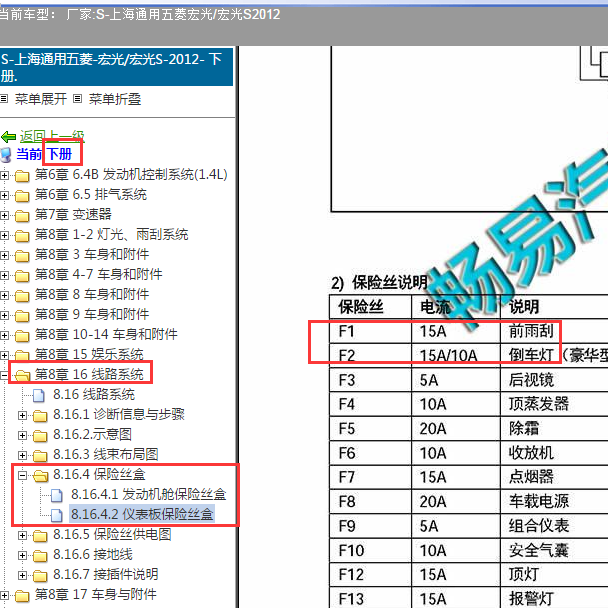Click the 前雨刮 description cell
Screen dimensions: 608x608
554,332
